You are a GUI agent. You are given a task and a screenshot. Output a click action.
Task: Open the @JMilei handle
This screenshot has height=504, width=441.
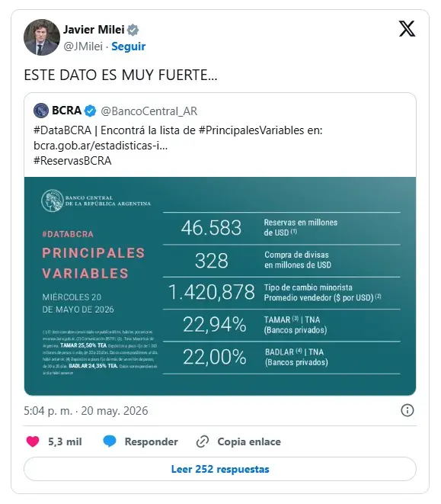(x=83, y=47)
